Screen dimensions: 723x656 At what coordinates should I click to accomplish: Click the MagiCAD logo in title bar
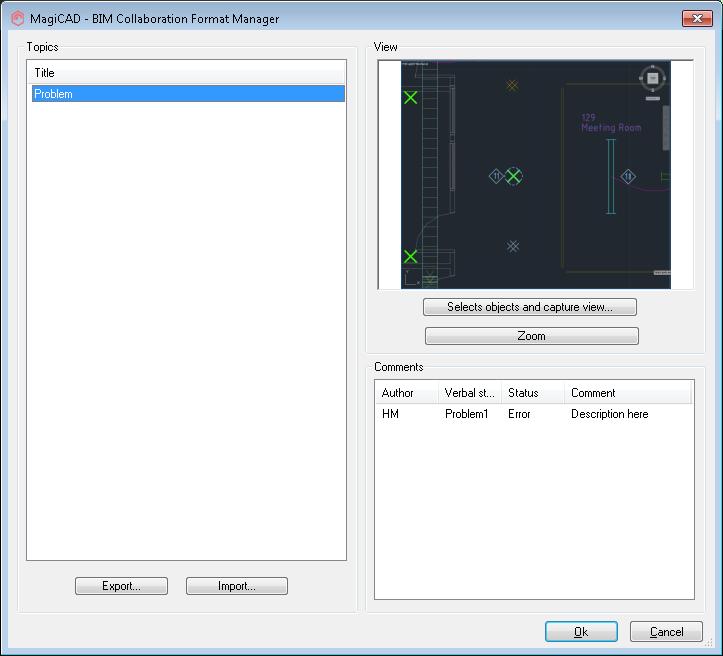[18, 18]
